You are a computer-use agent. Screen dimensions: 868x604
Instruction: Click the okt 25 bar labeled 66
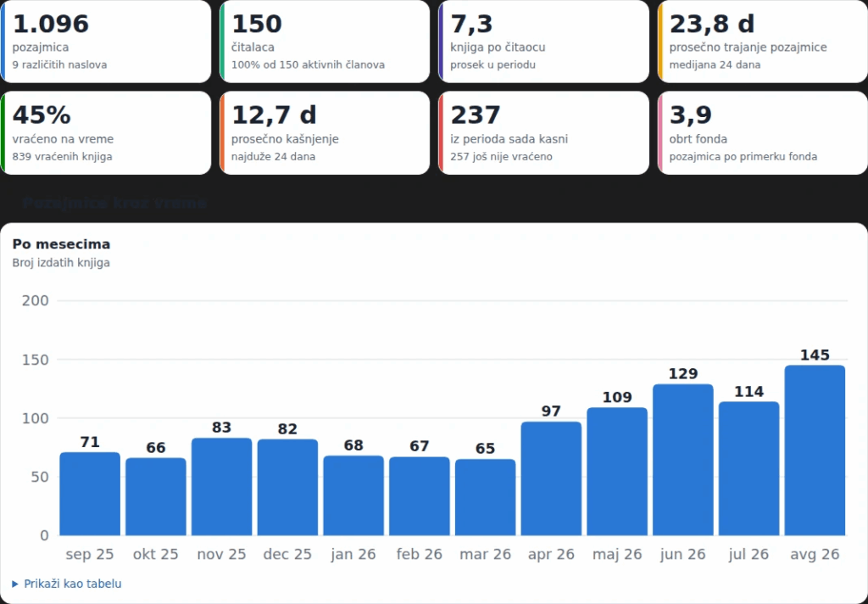pyautogui.click(x=156, y=496)
